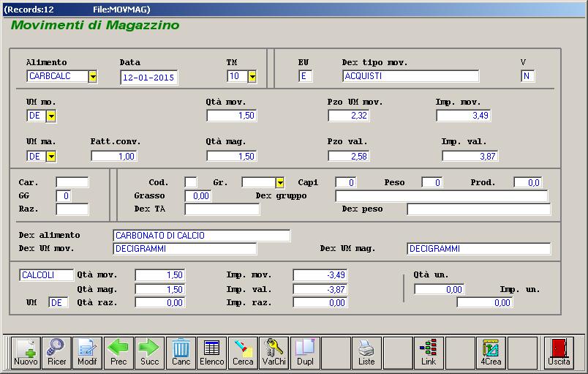Click the VarChi keys icon

tap(274, 353)
